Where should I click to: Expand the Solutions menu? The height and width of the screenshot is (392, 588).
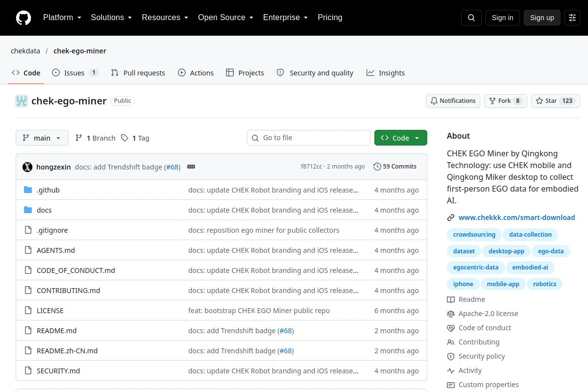(x=111, y=18)
